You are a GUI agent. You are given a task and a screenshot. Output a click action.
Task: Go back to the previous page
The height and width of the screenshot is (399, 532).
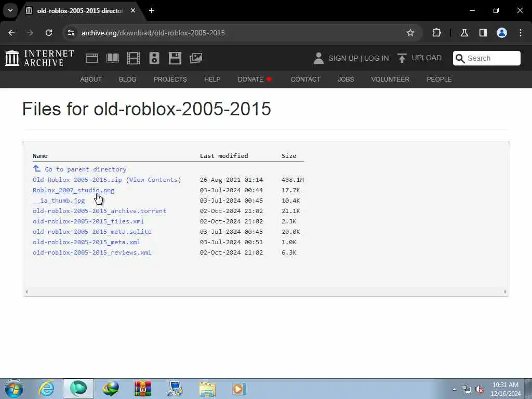[11, 33]
